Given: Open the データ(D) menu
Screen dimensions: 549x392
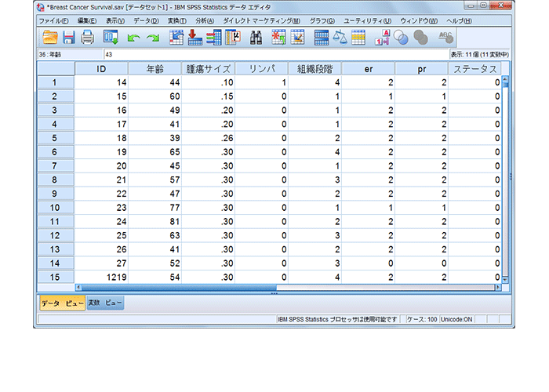Looking at the screenshot, I should click(146, 21).
